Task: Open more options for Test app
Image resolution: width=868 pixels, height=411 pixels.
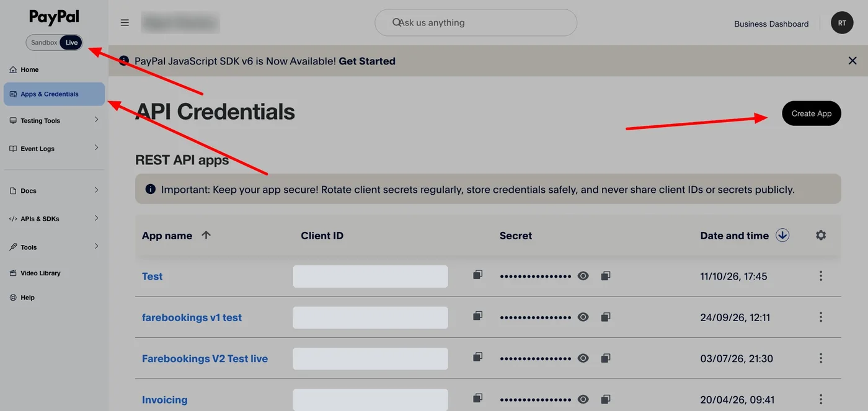Action: (821, 276)
